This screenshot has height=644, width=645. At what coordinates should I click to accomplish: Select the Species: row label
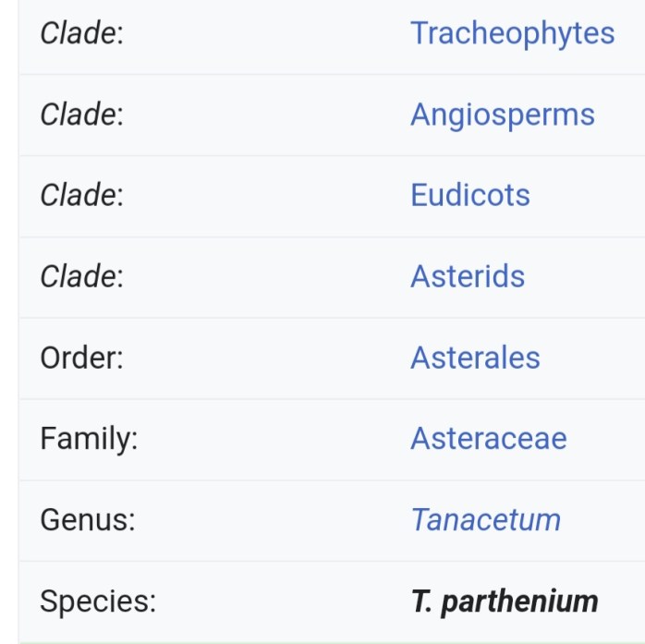click(97, 601)
